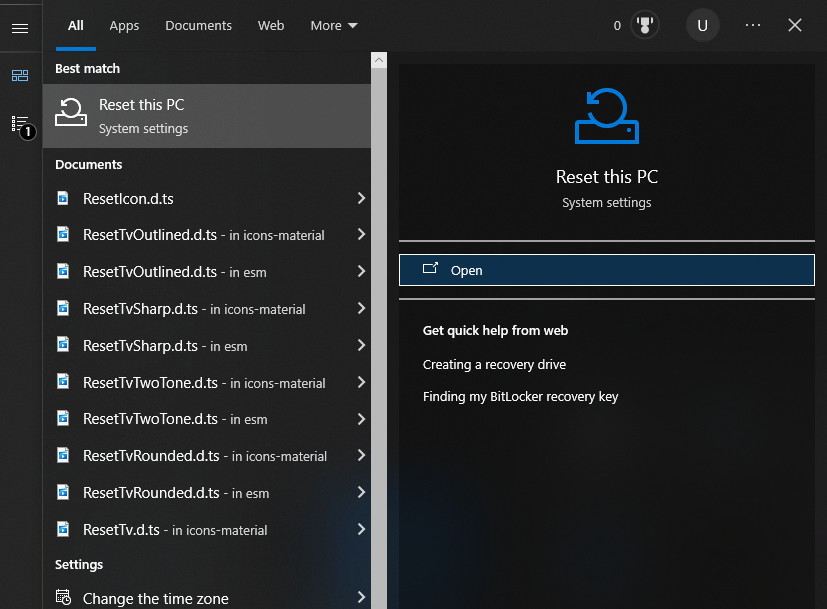Viewport: 827px width, 609px height.
Task: Click the U user account avatar
Action: tap(702, 25)
